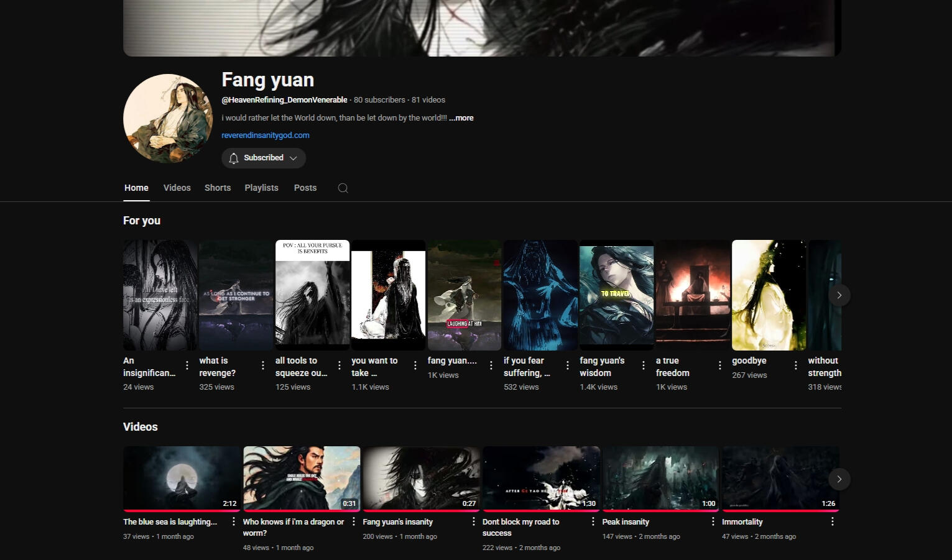This screenshot has height=560, width=952.
Task: Expand channel description with ...more
Action: (461, 118)
